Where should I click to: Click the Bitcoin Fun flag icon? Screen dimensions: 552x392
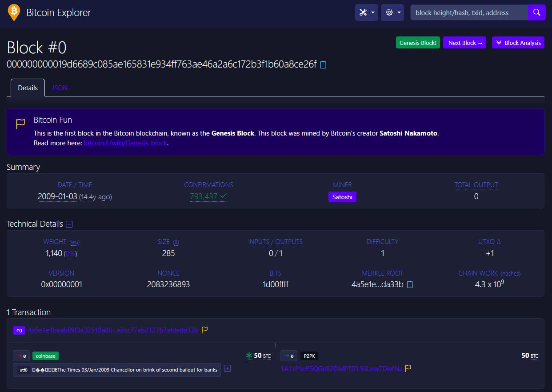[x=20, y=124]
